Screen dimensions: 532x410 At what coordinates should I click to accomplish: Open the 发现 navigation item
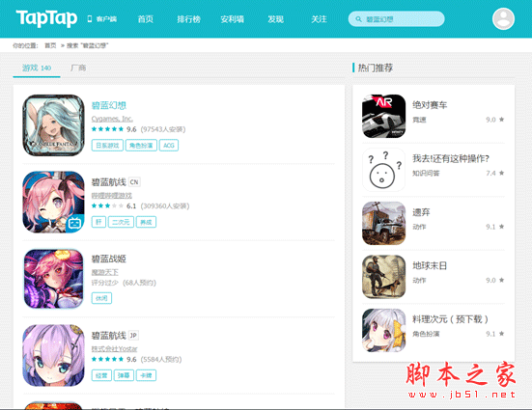point(275,19)
